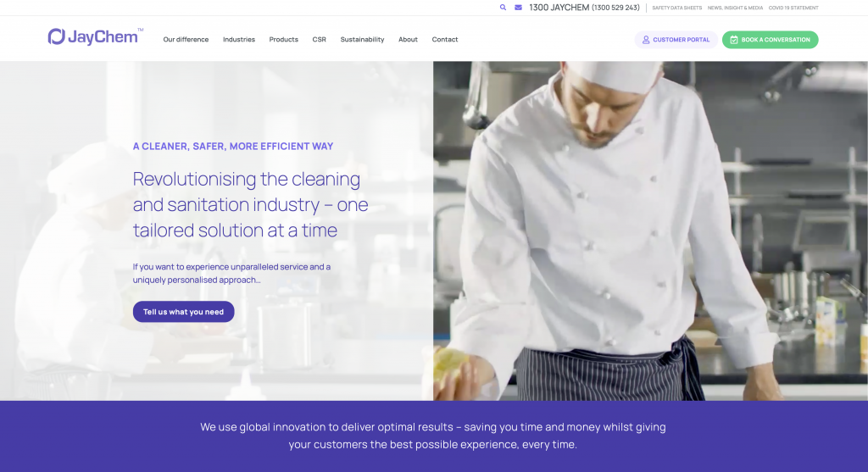Click Tell us what you need button
Viewport: 868px width, 472px height.
tap(183, 312)
